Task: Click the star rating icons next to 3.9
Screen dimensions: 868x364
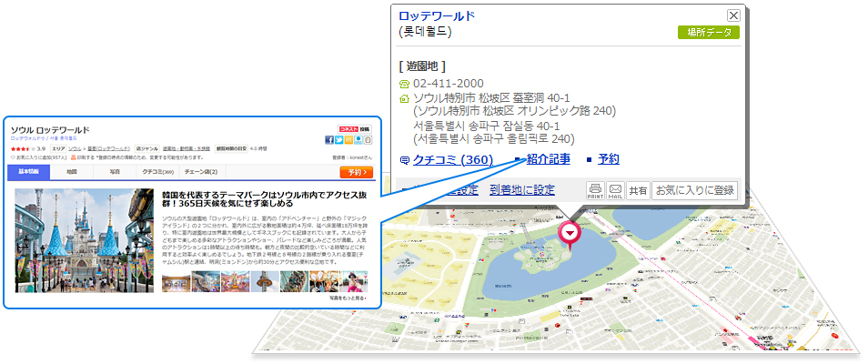Action: point(23,148)
